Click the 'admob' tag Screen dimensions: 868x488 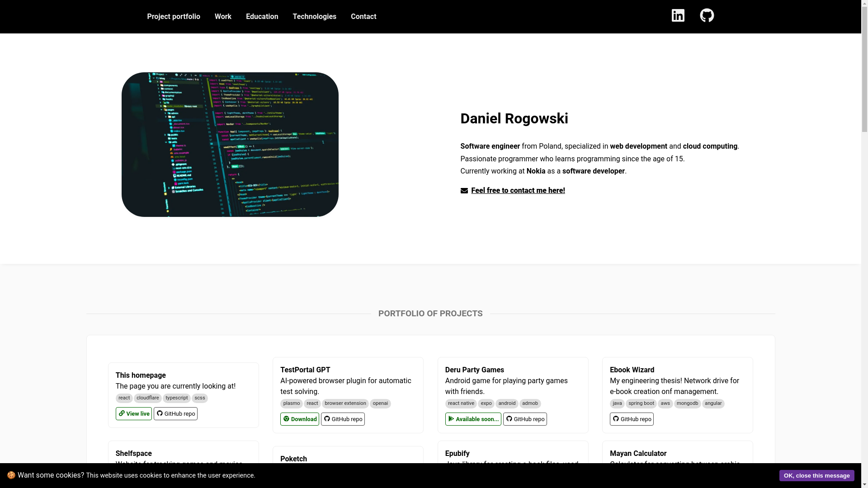530,404
